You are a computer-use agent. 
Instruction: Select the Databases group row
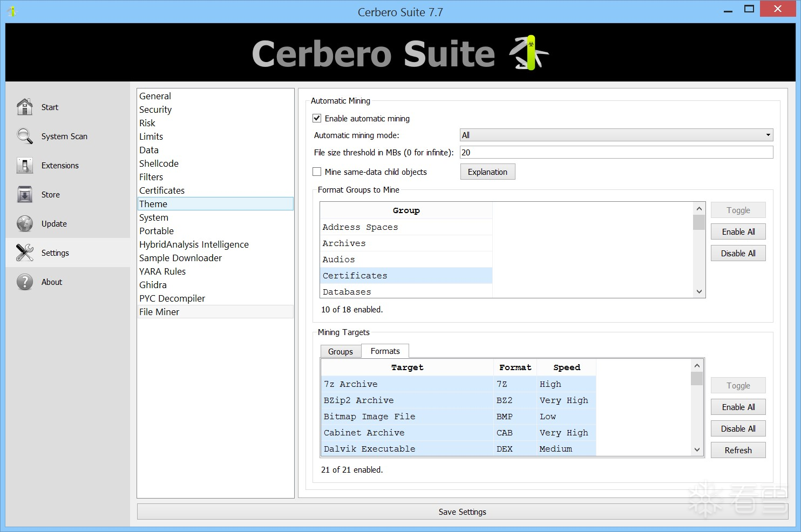tap(406, 291)
